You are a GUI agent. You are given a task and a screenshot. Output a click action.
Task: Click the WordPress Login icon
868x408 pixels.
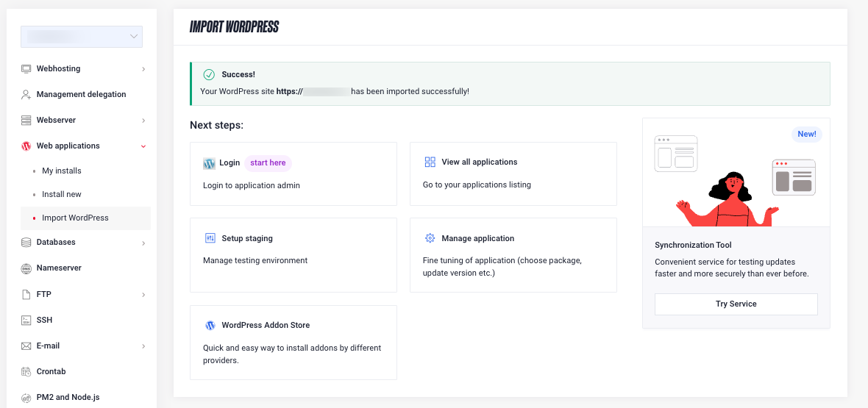[x=210, y=163]
